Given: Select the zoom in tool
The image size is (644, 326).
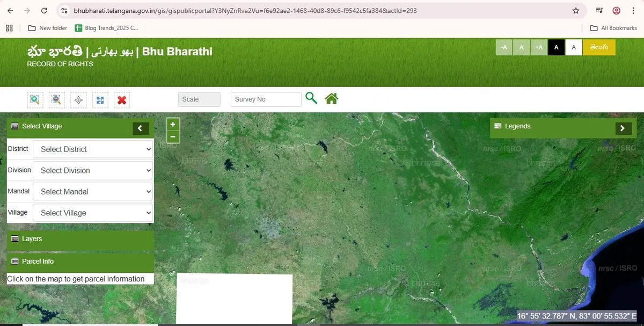Looking at the screenshot, I should click(35, 99).
